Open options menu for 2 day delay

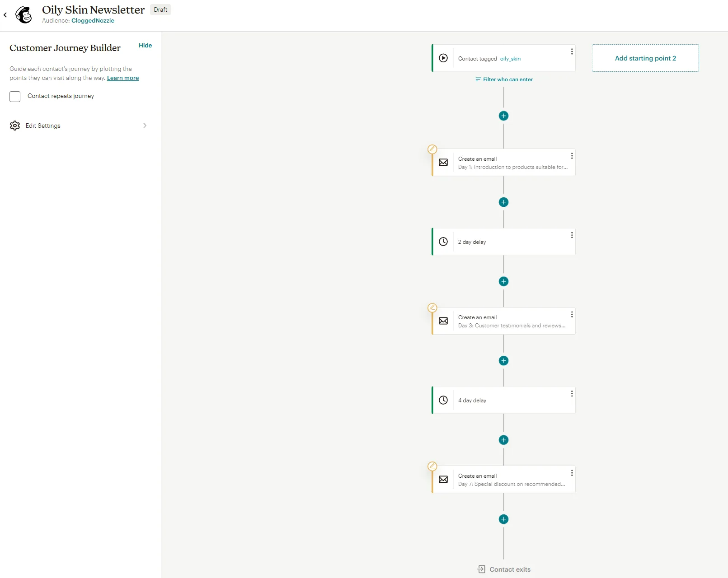click(x=572, y=235)
